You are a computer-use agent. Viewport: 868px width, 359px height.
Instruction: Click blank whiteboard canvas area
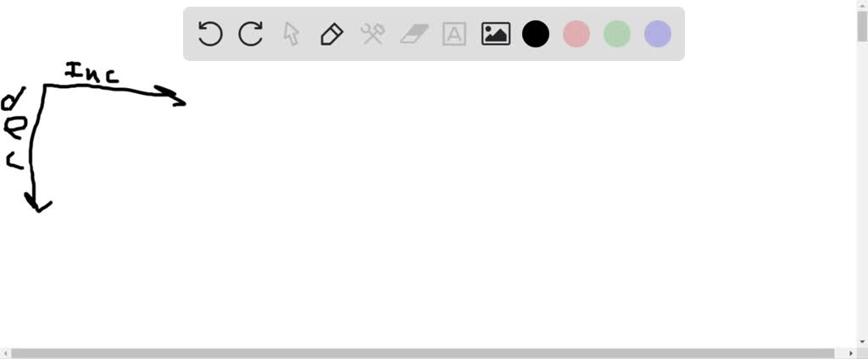pos(442,210)
